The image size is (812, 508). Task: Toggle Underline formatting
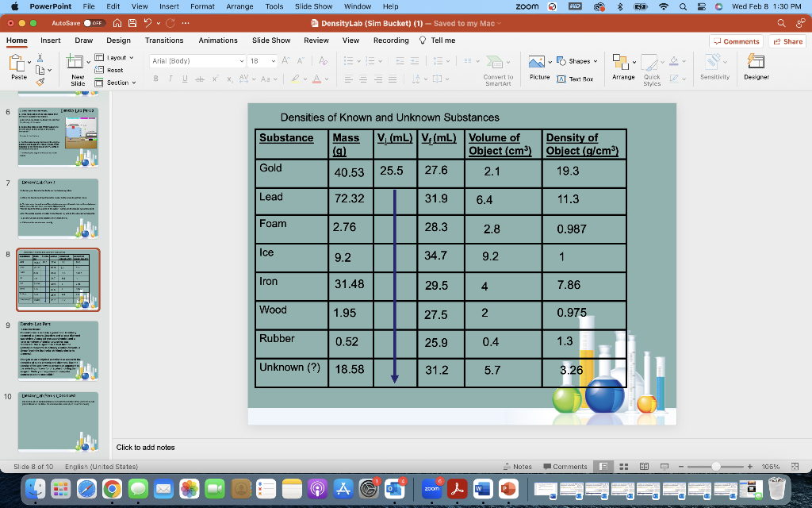(185, 79)
